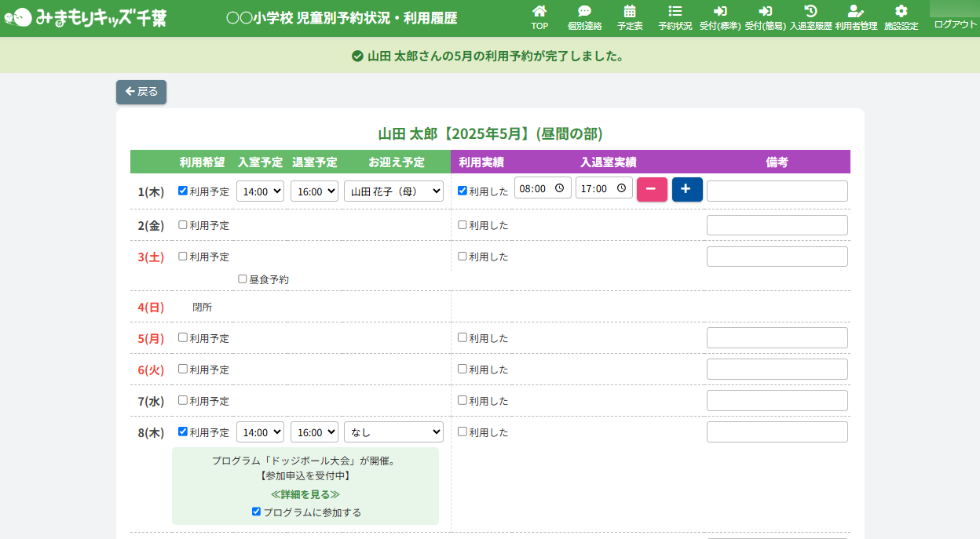Expand 入室予定 14:00 dropdown for 1(木)
Image resolution: width=980 pixels, height=539 pixels.
pos(260,191)
